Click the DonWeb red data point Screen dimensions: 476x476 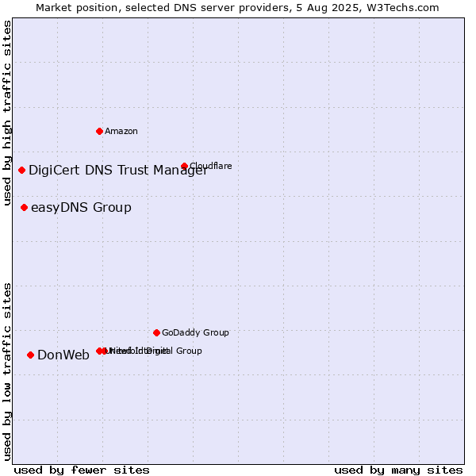(x=30, y=355)
